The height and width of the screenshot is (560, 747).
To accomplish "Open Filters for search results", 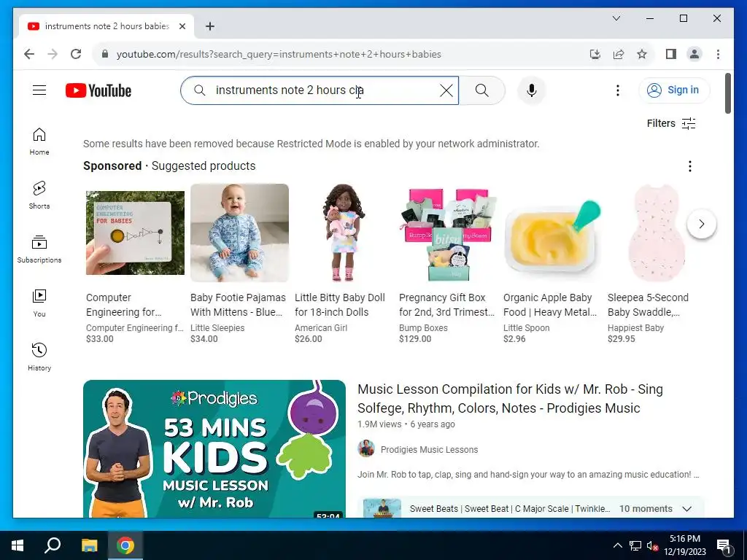I will [671, 123].
